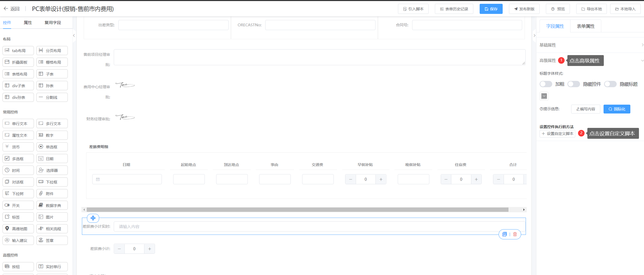Click the horizontal scrollbar of 差旅费明细 table
The image size is (644, 275).
coord(297,210)
